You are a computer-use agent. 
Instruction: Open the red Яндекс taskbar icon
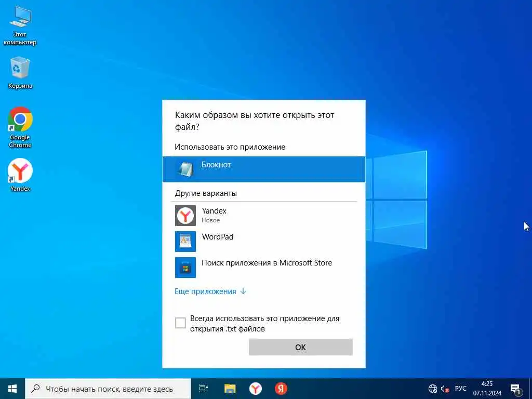click(281, 389)
